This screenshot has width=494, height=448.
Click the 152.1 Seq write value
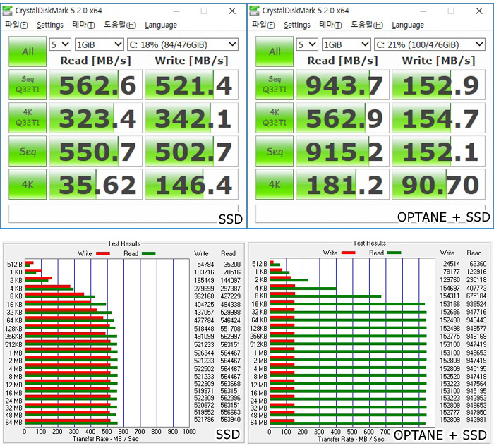pyautogui.click(x=438, y=151)
